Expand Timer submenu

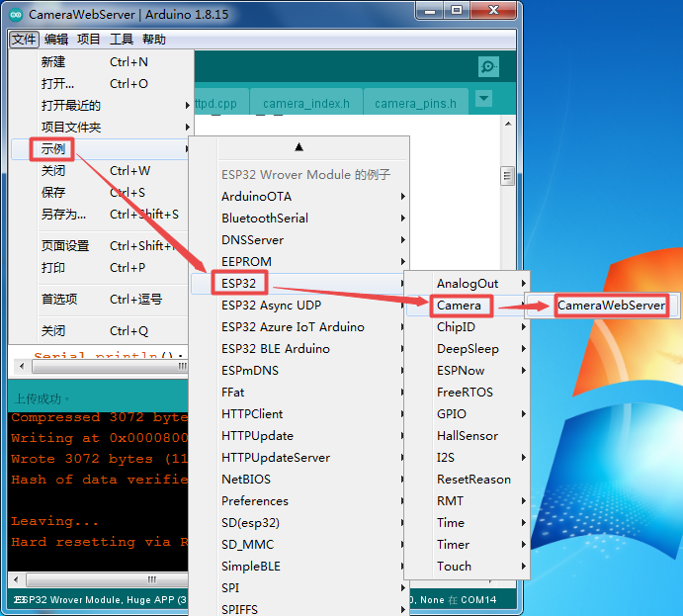point(468,545)
